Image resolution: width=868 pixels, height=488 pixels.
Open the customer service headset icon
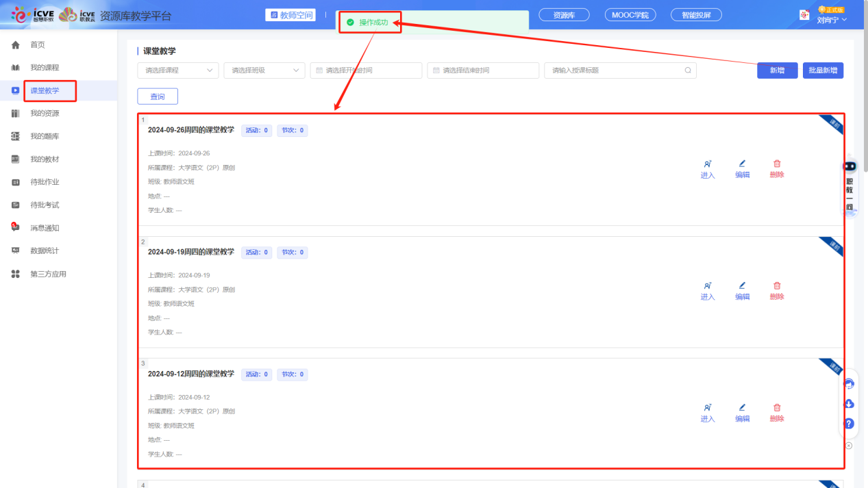point(849,384)
